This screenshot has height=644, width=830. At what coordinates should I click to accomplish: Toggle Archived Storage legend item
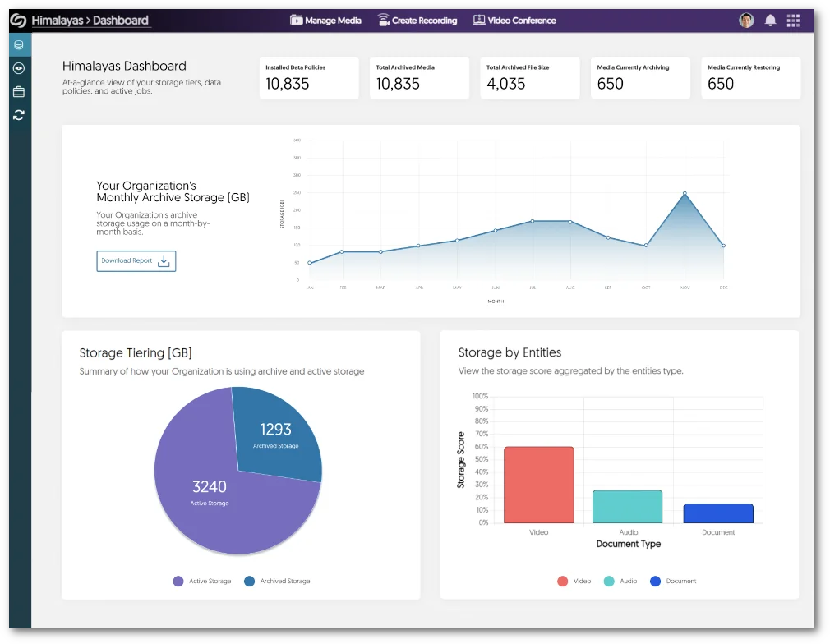point(277,582)
